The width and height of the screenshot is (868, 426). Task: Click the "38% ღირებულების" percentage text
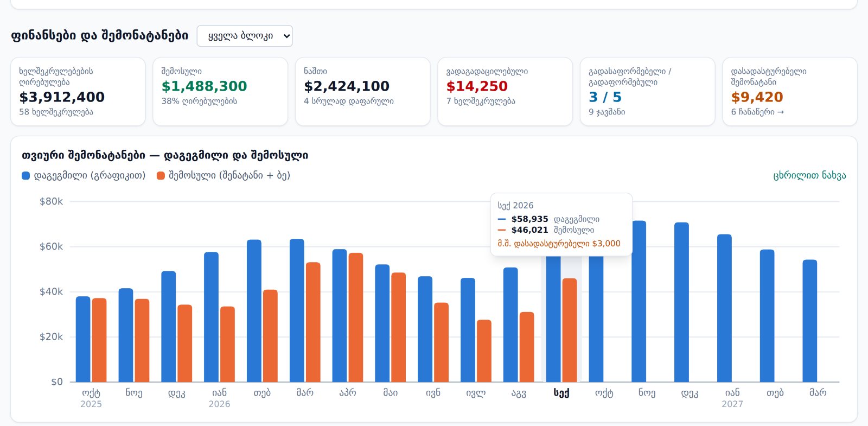click(199, 101)
